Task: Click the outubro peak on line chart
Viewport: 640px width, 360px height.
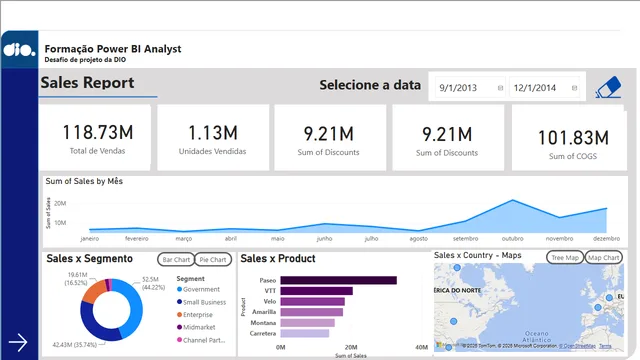Action: pos(513,200)
